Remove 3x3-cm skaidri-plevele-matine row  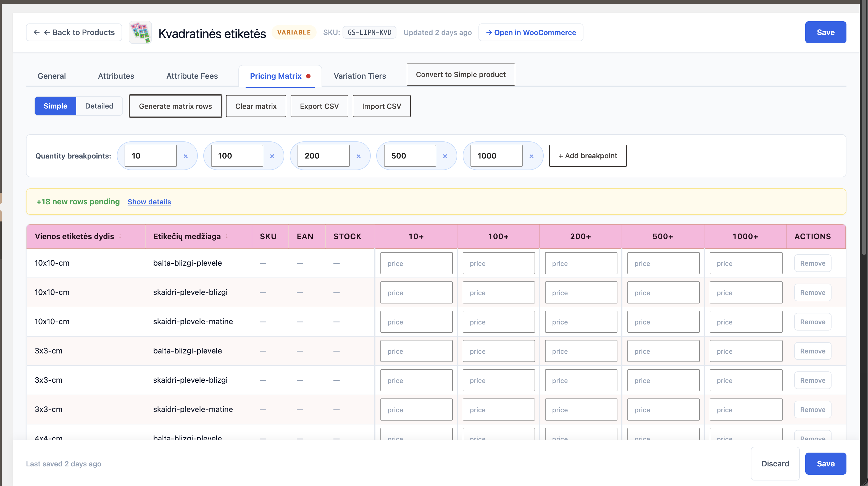point(813,410)
